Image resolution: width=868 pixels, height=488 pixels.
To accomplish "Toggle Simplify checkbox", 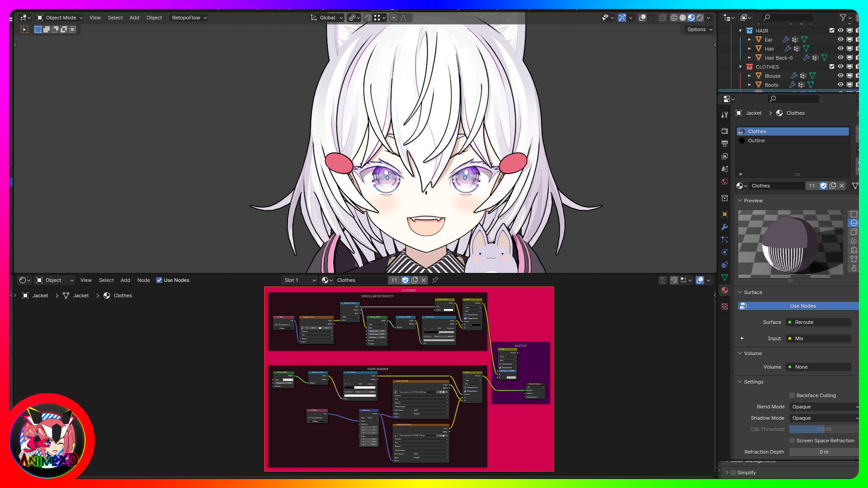I will (x=733, y=473).
